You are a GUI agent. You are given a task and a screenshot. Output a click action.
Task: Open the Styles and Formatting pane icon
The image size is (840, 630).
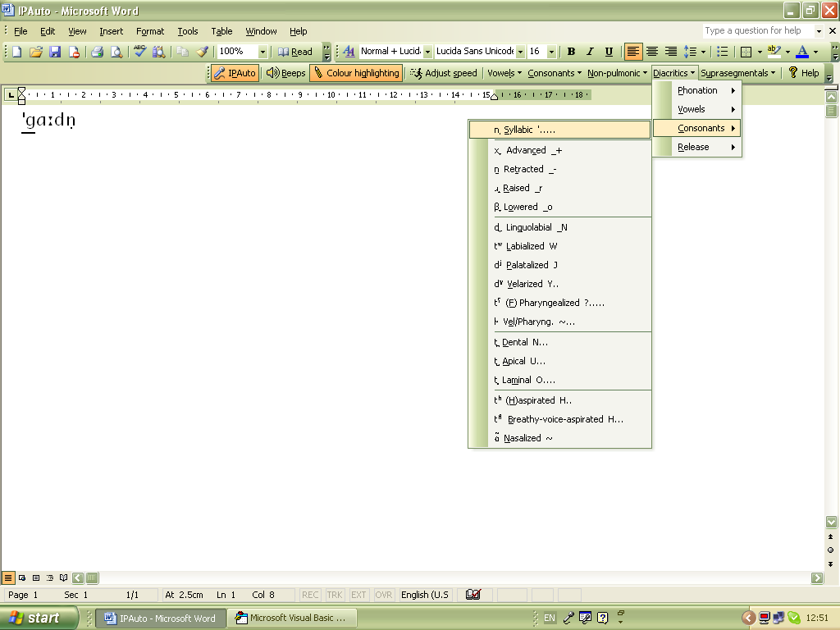(x=348, y=51)
